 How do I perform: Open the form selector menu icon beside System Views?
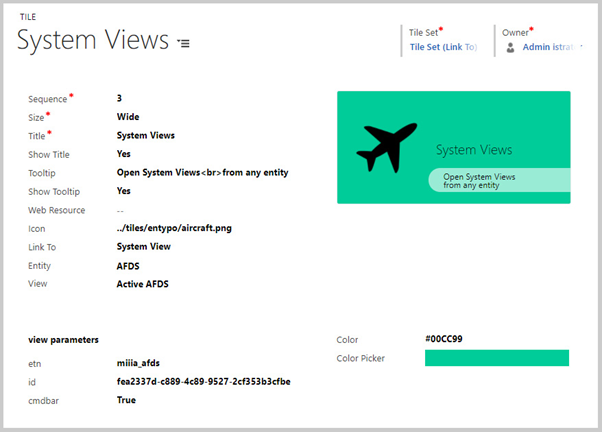pos(184,43)
